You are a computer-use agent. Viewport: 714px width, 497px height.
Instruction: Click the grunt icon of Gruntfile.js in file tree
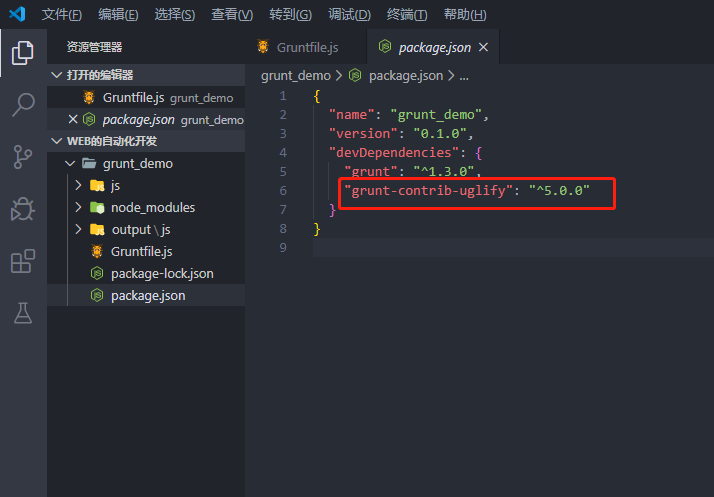[97, 251]
